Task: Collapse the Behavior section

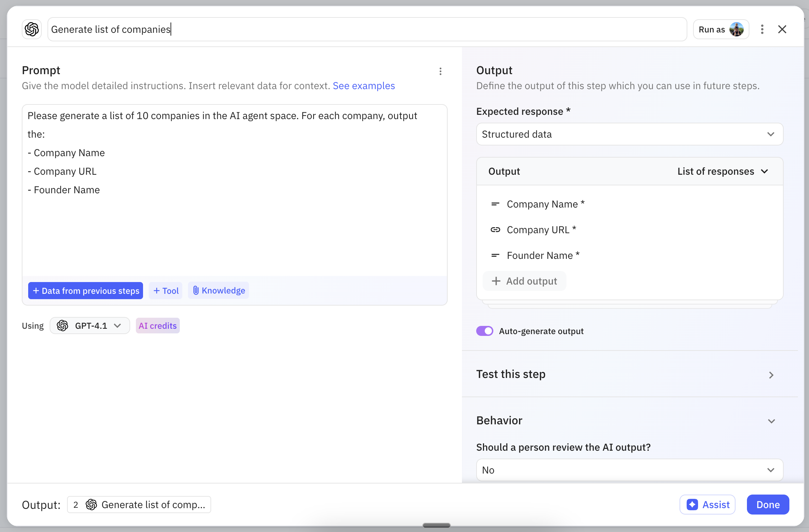Action: (771, 421)
